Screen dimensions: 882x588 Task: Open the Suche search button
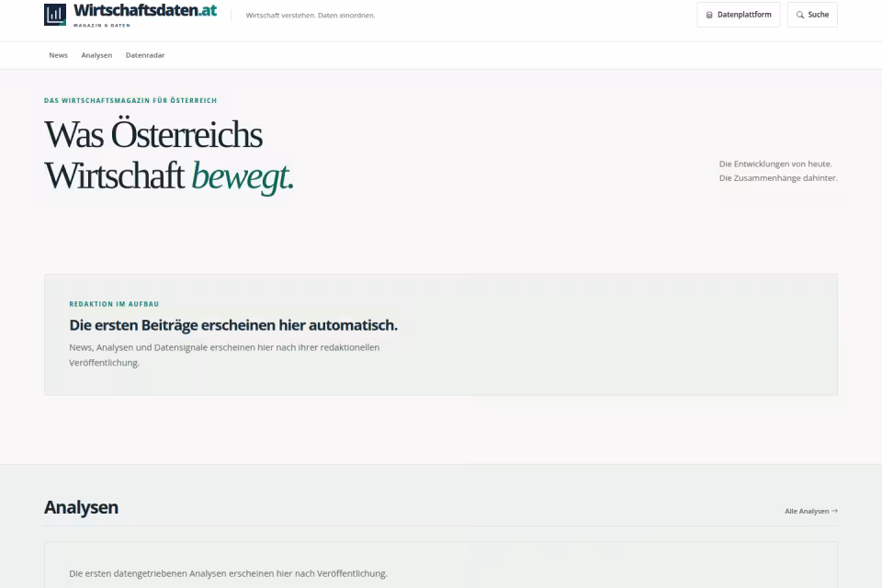pos(812,15)
